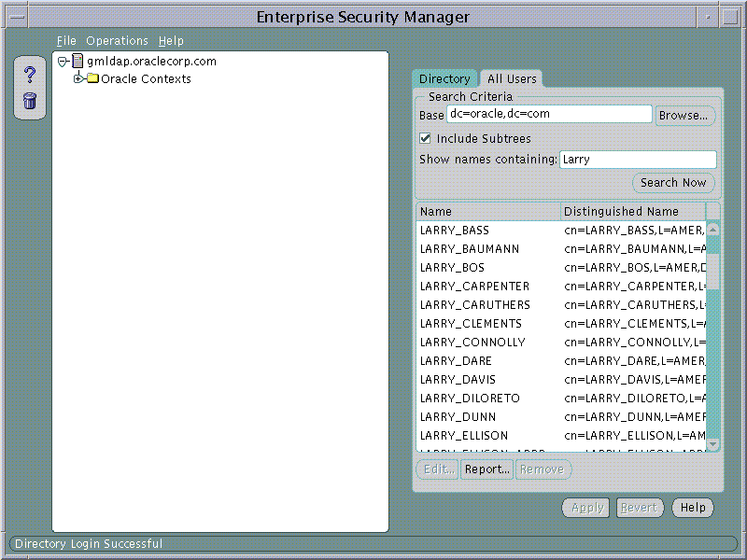Click the results list scroll up arrow
Image resolution: width=747 pixels, height=560 pixels.
point(712,230)
